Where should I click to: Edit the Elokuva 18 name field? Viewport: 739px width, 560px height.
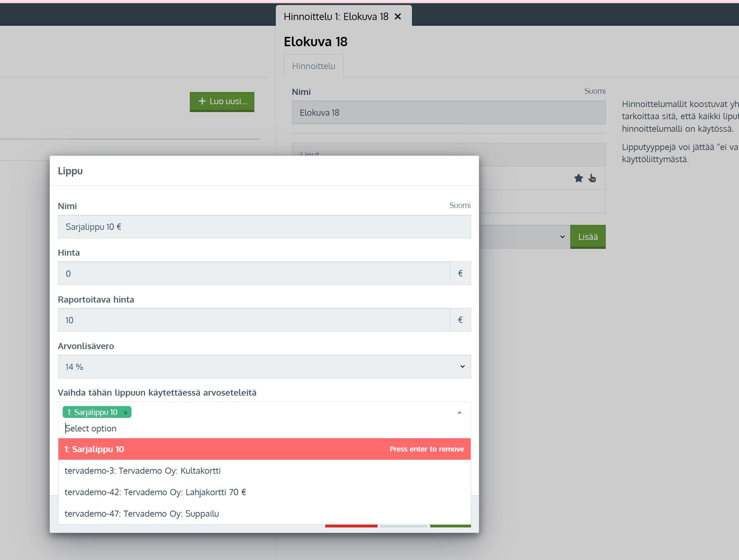(x=448, y=112)
